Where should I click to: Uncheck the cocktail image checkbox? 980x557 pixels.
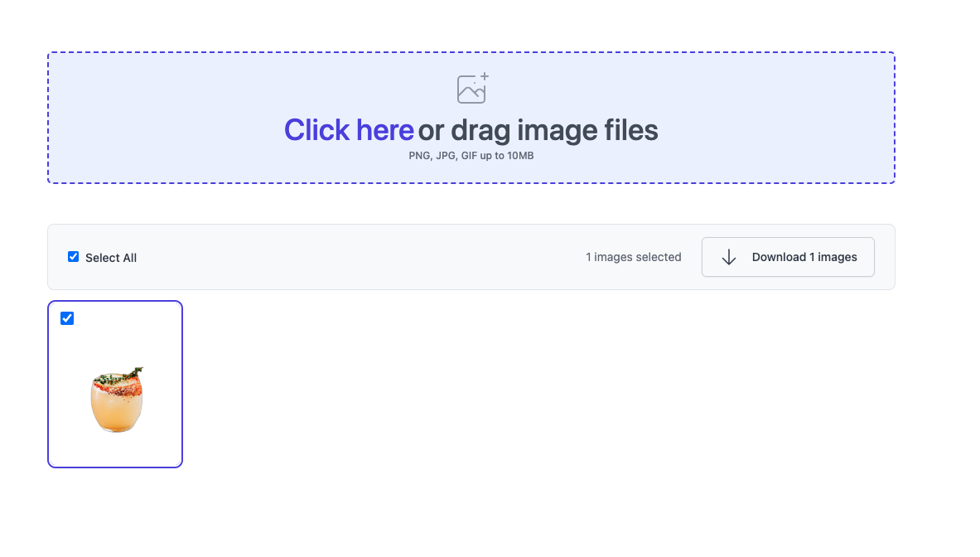pos(67,318)
